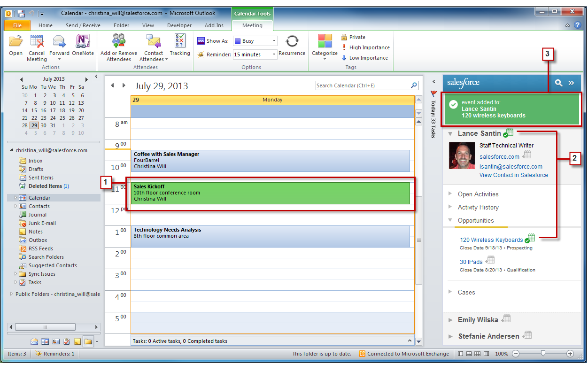Click View Contact in Salesforce link

[x=514, y=175]
